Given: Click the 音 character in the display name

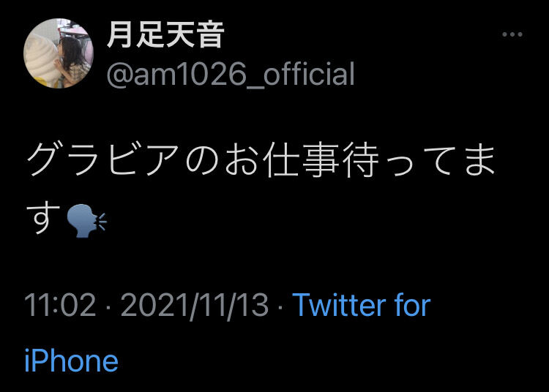Looking at the screenshot, I should [210, 34].
